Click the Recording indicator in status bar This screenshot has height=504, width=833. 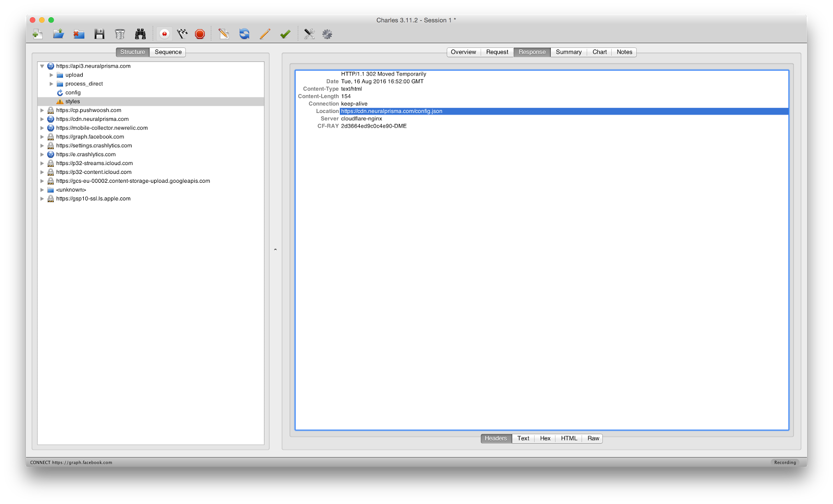pos(785,462)
